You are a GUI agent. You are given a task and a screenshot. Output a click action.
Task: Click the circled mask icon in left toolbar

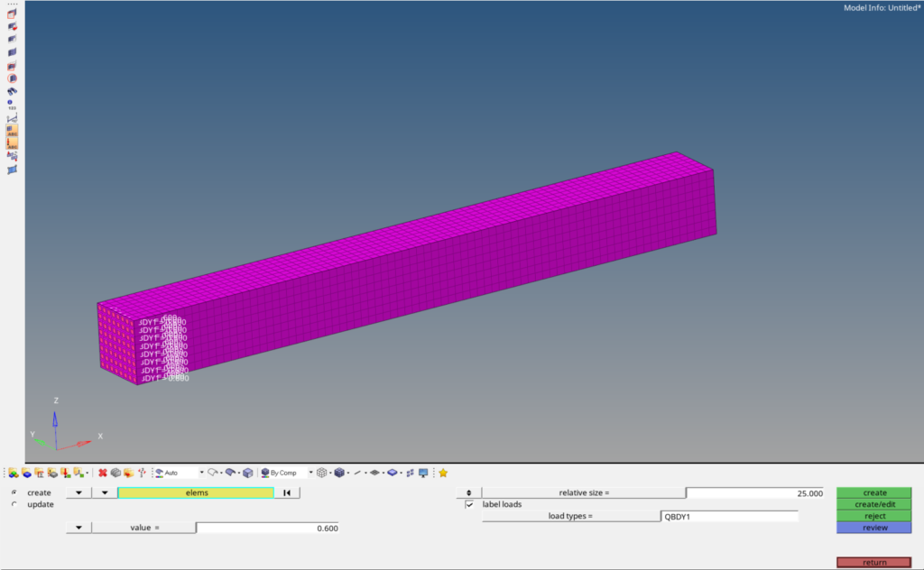click(13, 78)
